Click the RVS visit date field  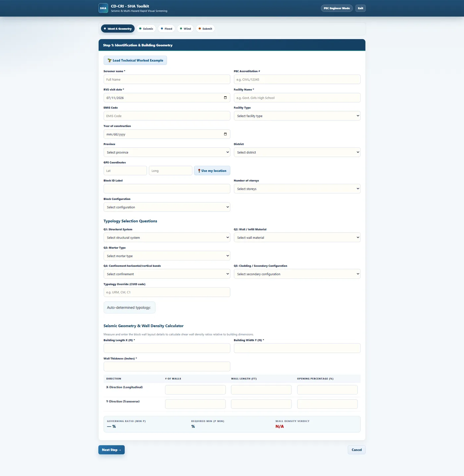coord(167,98)
